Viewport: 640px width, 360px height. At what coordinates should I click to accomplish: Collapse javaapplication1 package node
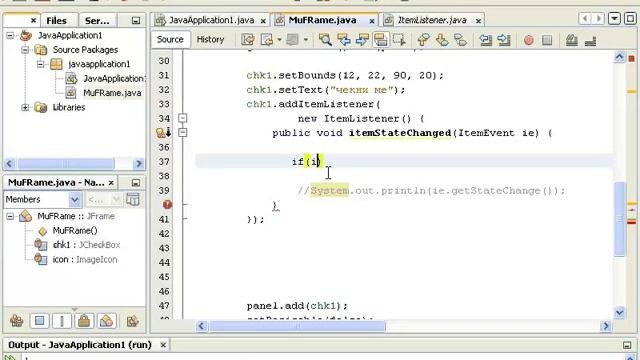pyautogui.click(x=40, y=64)
